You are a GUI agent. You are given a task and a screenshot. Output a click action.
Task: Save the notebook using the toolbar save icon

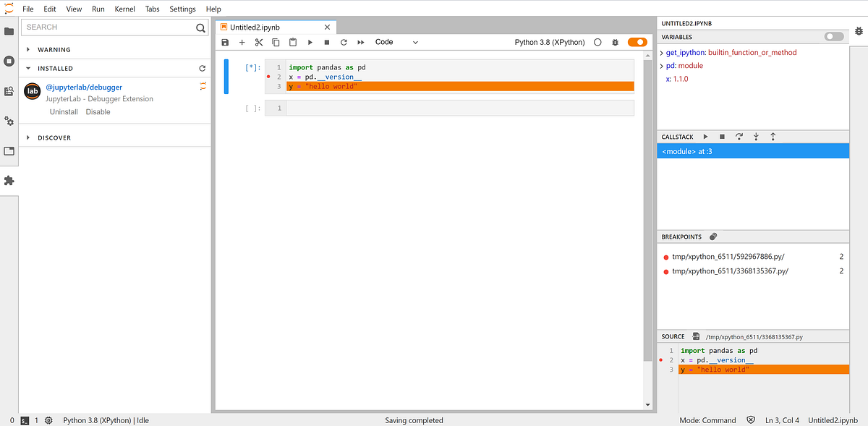(225, 42)
